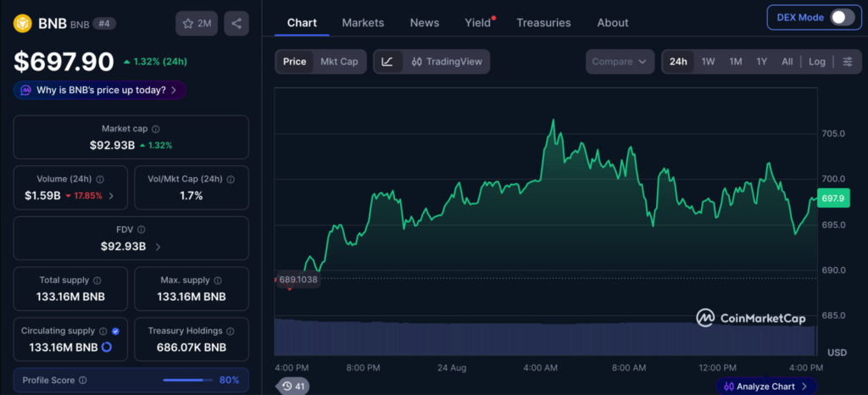Viewport: 868px width, 395px height.
Task: Open chart settings sliders icon
Action: (848, 61)
